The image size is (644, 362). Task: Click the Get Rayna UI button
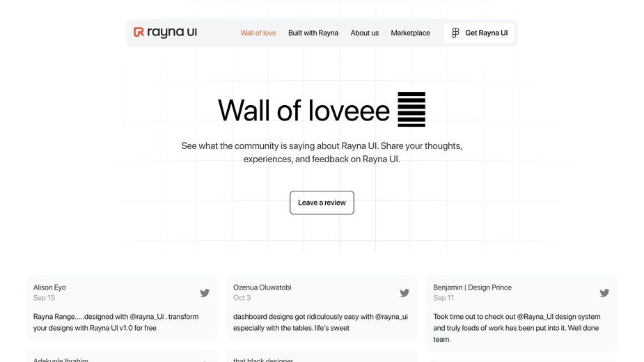pyautogui.click(x=479, y=33)
